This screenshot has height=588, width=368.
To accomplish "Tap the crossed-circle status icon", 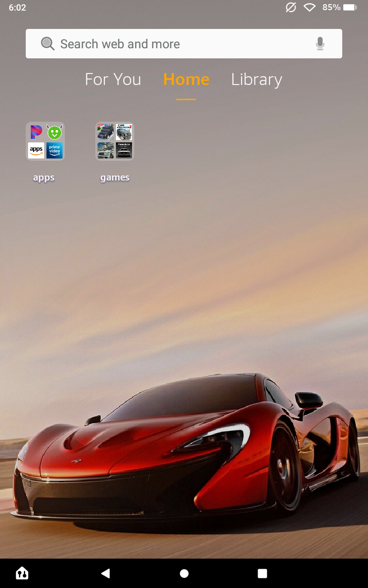I will (291, 7).
